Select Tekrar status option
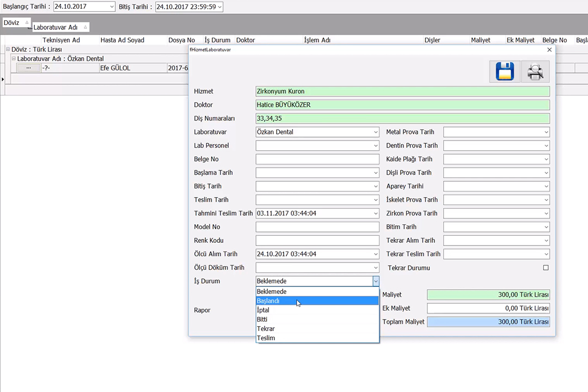Image resolution: width=588 pixels, height=392 pixels. (x=317, y=329)
